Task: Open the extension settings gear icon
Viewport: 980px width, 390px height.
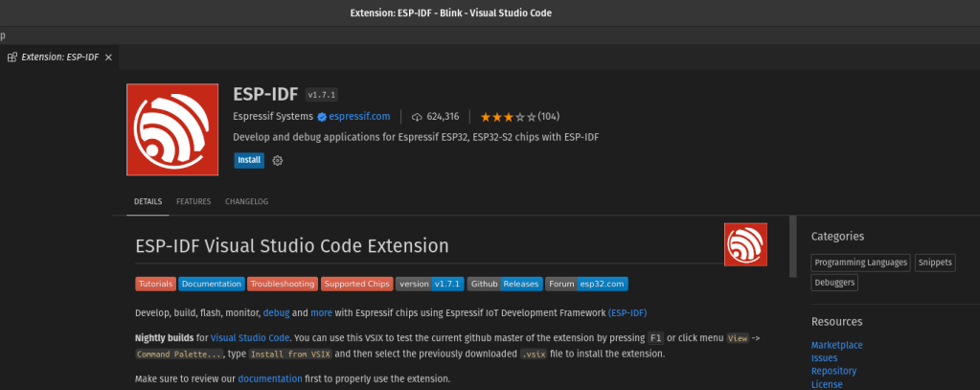Action: click(278, 160)
